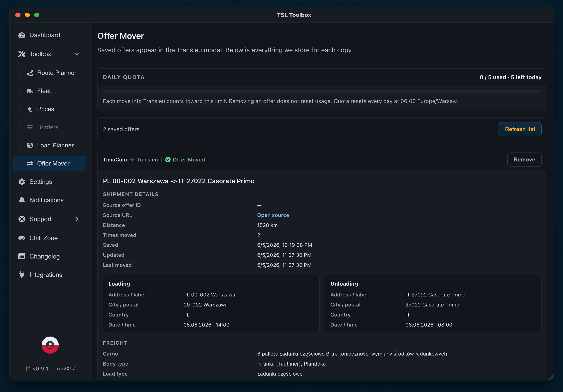563x392 pixels.
Task: Click the Offer Mover swap-arrows icon
Action: coord(30,163)
